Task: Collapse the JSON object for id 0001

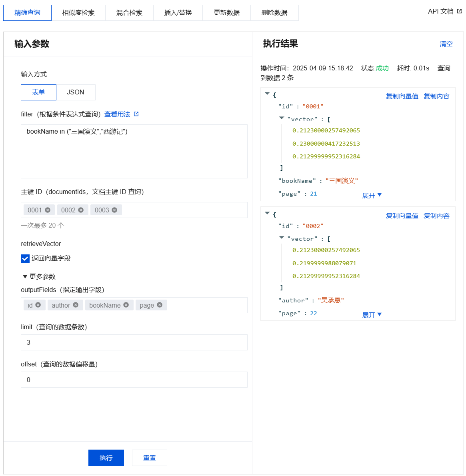Action: [268, 94]
